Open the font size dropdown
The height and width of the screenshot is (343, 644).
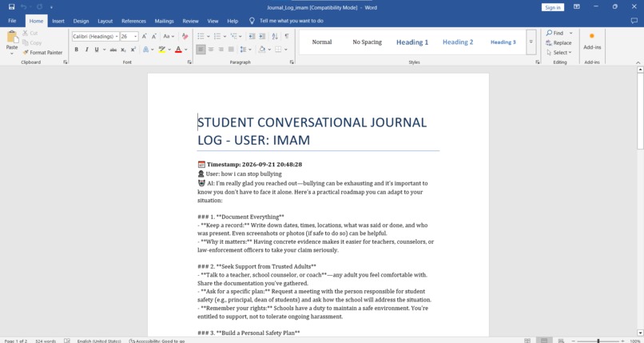coord(136,37)
